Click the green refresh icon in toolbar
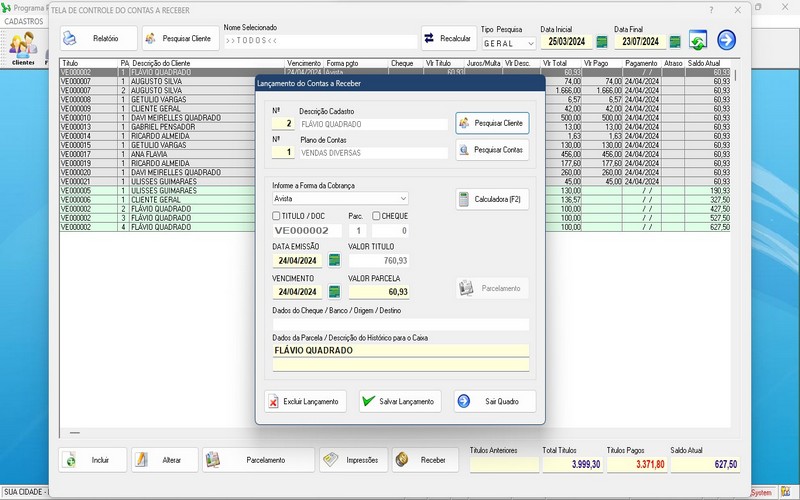The image size is (800, 500). click(698, 41)
